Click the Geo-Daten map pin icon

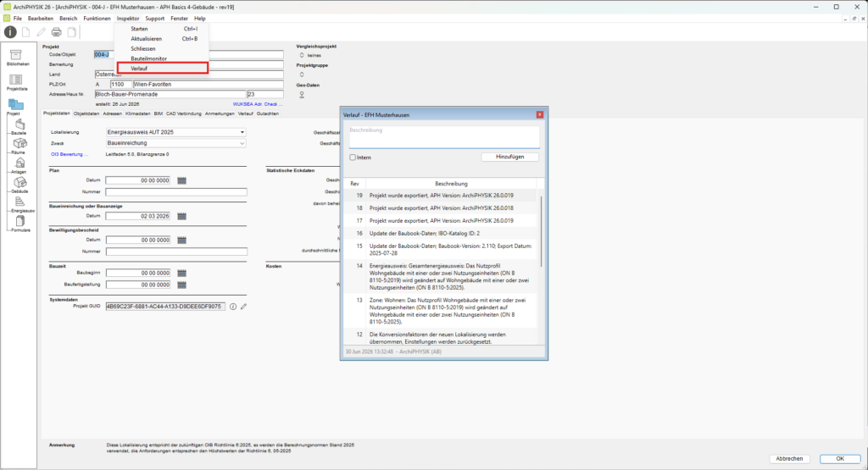tap(302, 95)
